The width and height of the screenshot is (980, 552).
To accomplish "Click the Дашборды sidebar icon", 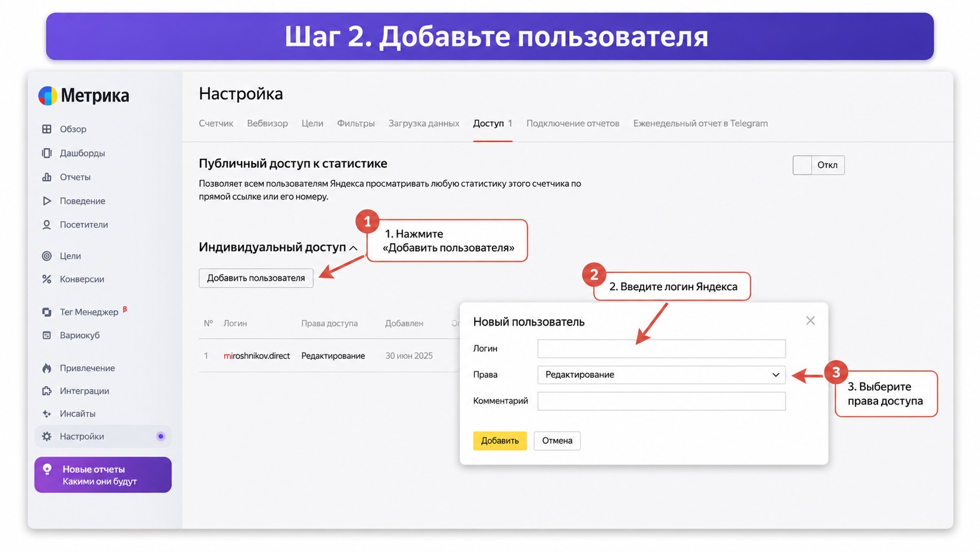I will click(x=47, y=153).
